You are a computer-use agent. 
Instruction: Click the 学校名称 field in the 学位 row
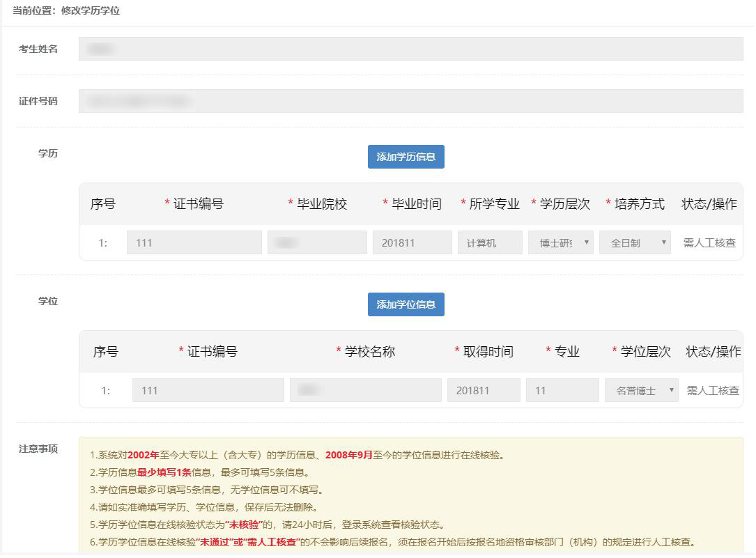coord(365,391)
